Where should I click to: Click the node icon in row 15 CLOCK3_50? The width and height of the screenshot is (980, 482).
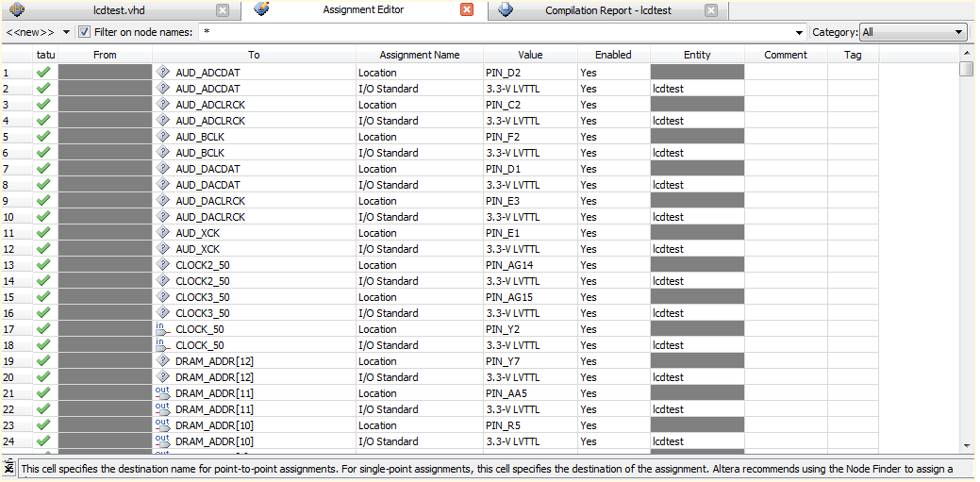(x=162, y=296)
